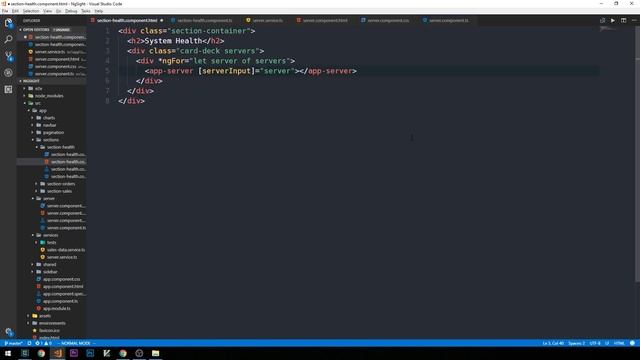Open the View menu
Image resolution: width=640 pixels, height=360 pixels.
pos(47,11)
